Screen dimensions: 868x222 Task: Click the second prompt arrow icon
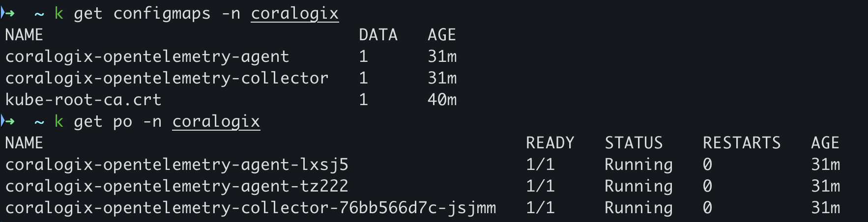[x=8, y=121]
